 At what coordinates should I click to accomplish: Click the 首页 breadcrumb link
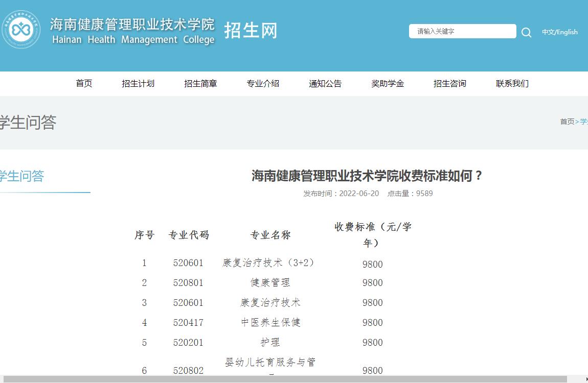[567, 122]
